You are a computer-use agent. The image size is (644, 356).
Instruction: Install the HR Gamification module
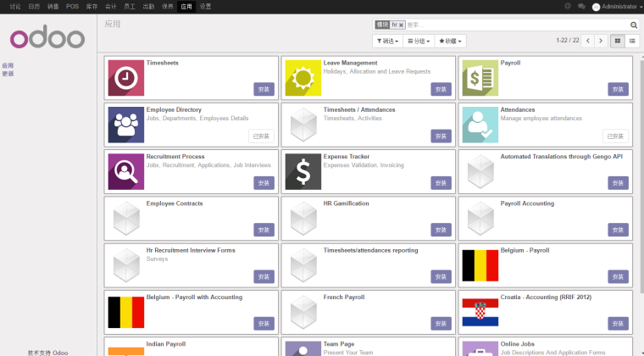point(441,230)
